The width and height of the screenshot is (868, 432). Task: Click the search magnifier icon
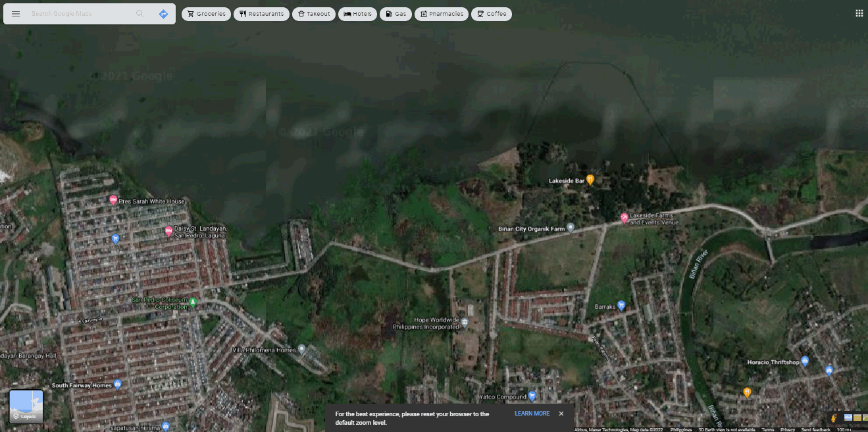(x=140, y=14)
